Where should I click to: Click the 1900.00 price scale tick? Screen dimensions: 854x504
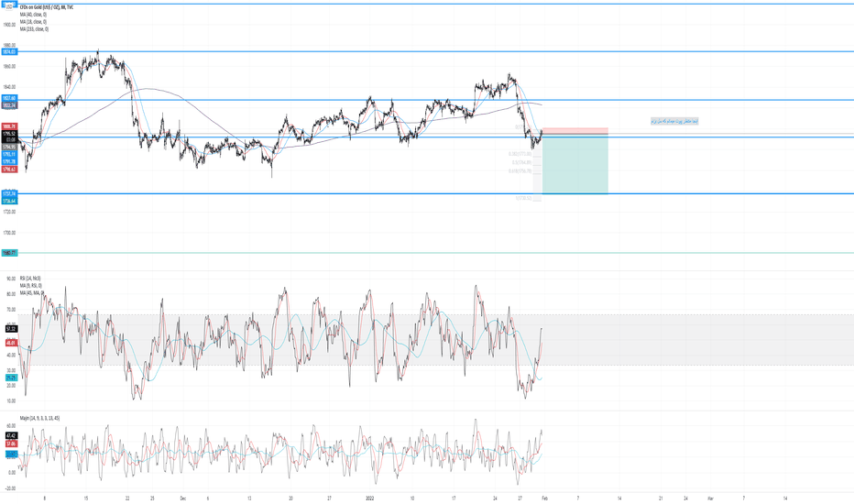pos(9,25)
